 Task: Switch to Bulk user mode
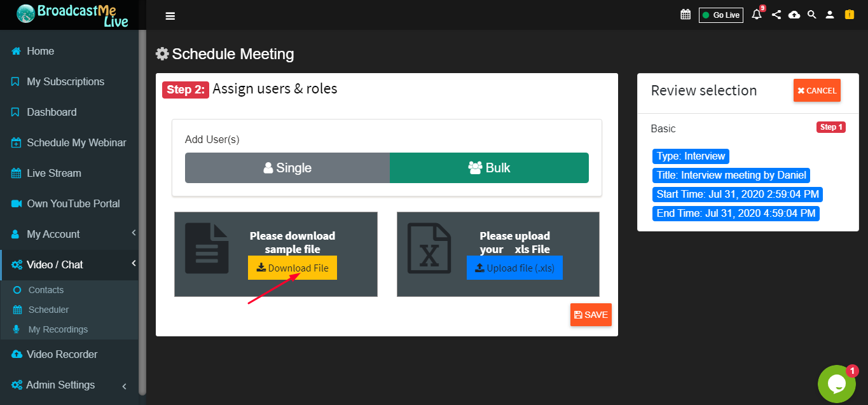(489, 168)
